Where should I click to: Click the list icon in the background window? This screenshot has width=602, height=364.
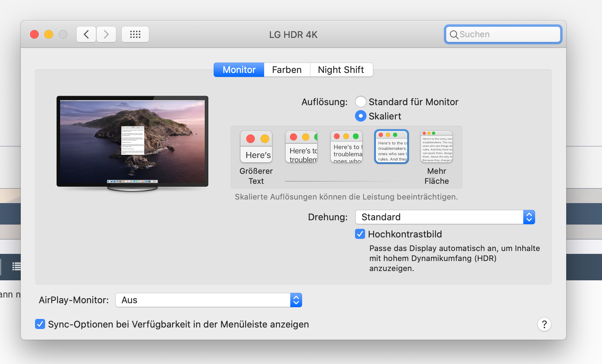coord(16,266)
